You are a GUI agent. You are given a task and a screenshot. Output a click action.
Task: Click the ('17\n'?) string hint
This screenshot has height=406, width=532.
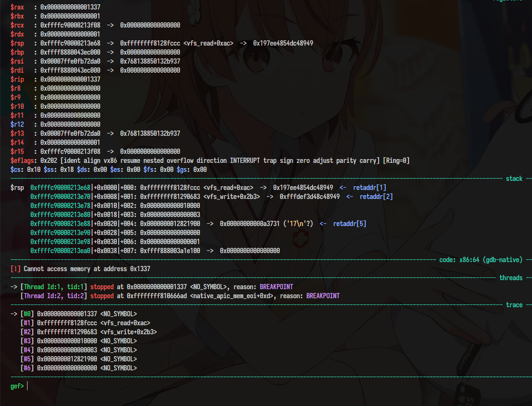pos(298,224)
